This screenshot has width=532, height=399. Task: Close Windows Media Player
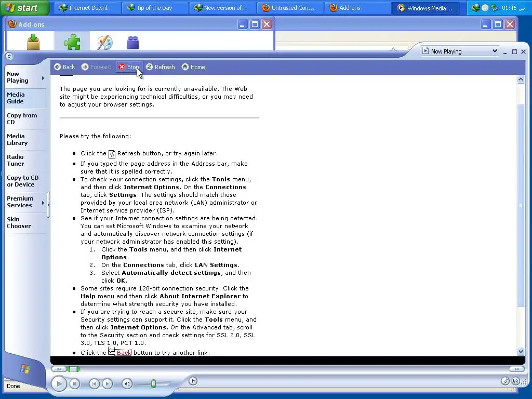tap(523, 52)
